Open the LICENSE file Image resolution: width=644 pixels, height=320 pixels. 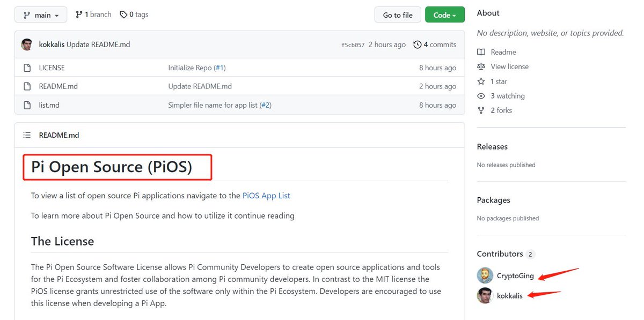[52, 68]
